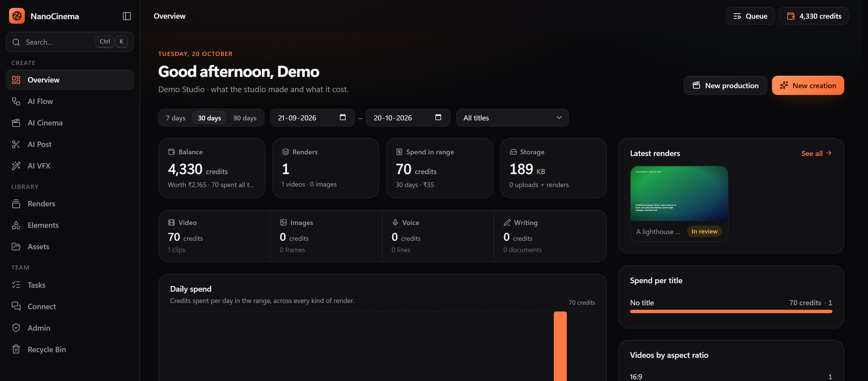Open the lighthouse render thumbnail
This screenshot has width=868, height=381.
coord(679,194)
